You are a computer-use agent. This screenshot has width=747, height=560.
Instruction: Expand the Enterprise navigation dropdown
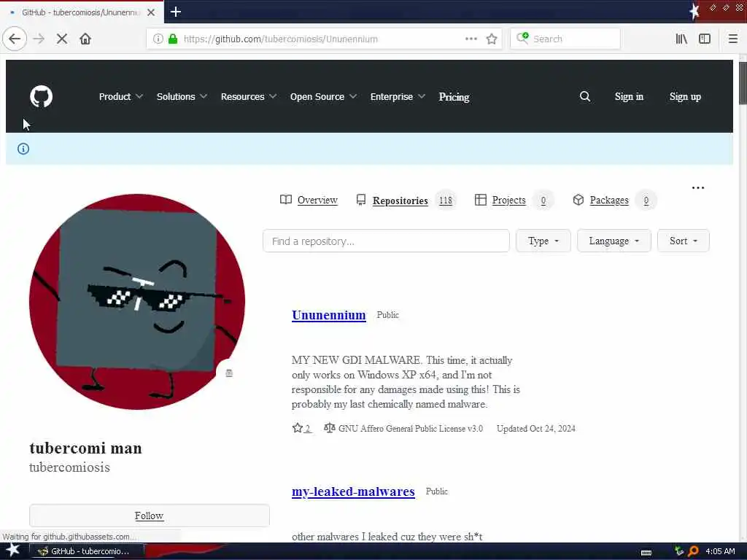point(398,97)
